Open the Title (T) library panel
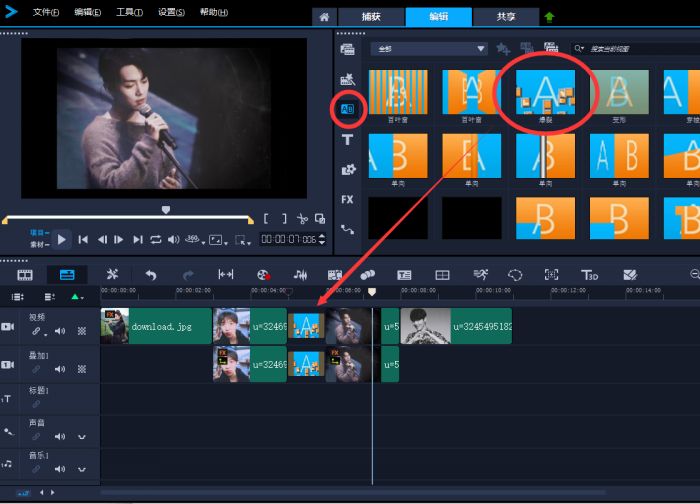Screen dimensions: 700x504 click(348, 140)
